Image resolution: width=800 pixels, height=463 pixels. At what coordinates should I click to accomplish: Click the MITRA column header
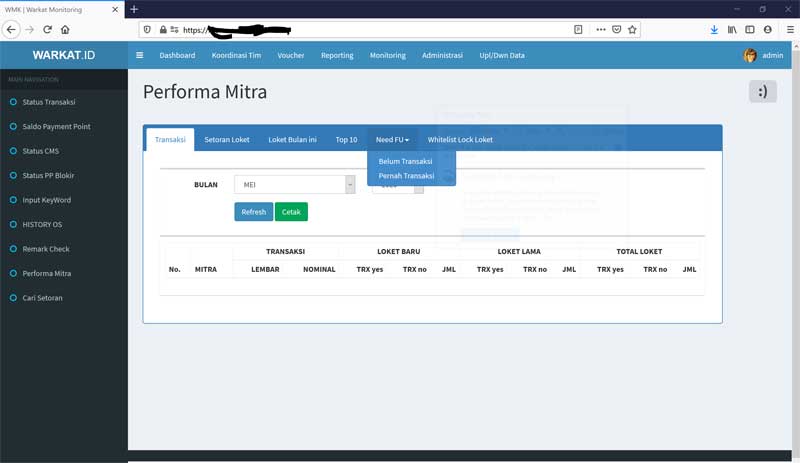206,269
